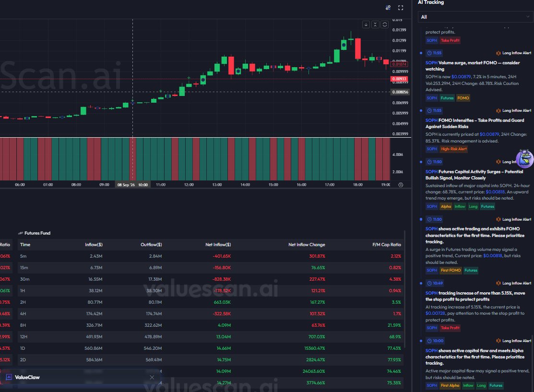The width and height of the screenshot is (534, 392).
Task: Open SOPH exhibits FOMO characteristics alert
Action: (475, 235)
